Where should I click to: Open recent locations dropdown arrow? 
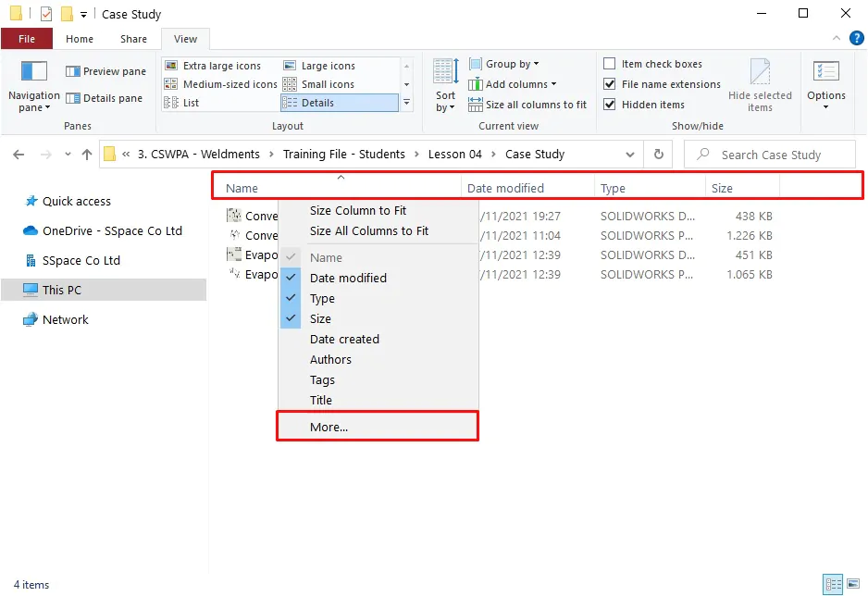coord(68,155)
